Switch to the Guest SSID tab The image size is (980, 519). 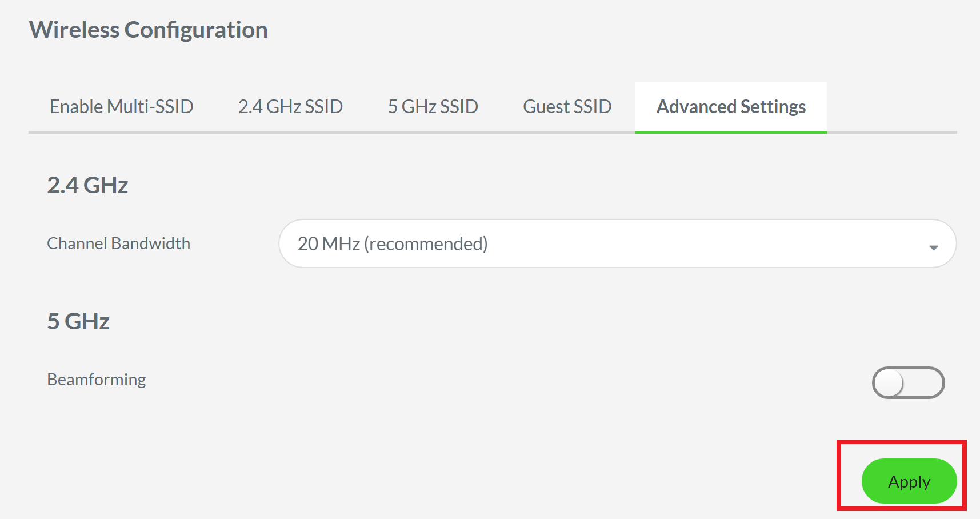point(567,106)
